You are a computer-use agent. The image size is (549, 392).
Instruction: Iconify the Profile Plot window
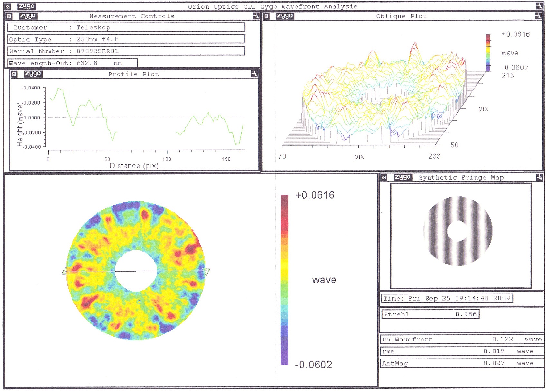[255, 74]
